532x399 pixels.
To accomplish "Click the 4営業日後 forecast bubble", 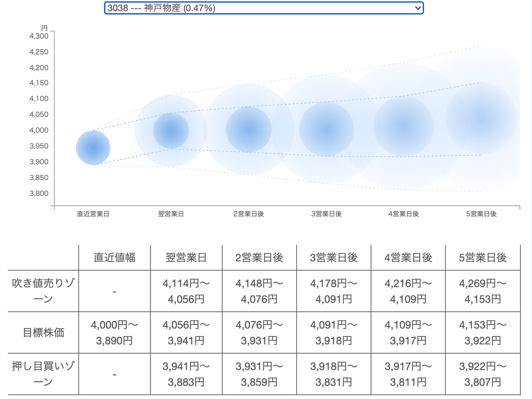I will [x=404, y=126].
